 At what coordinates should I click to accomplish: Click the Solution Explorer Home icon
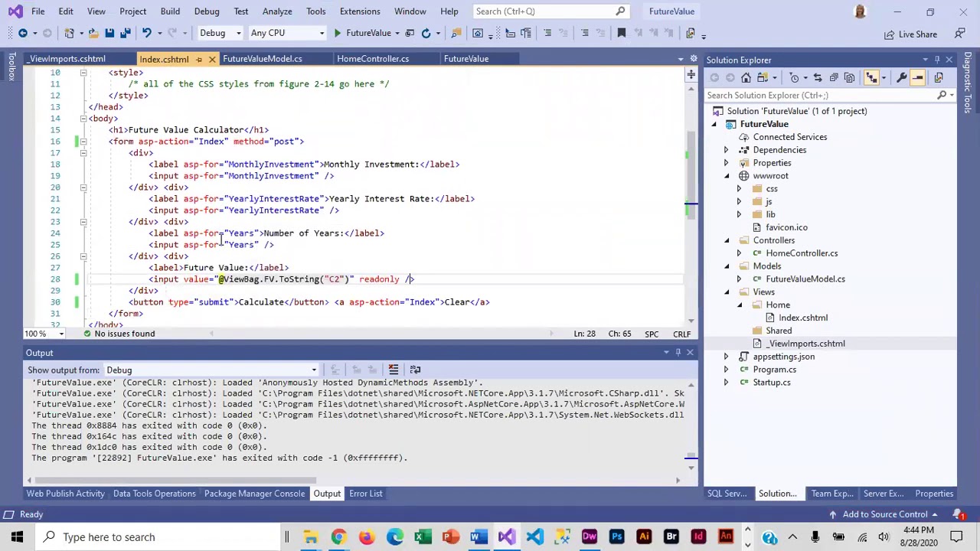click(746, 77)
